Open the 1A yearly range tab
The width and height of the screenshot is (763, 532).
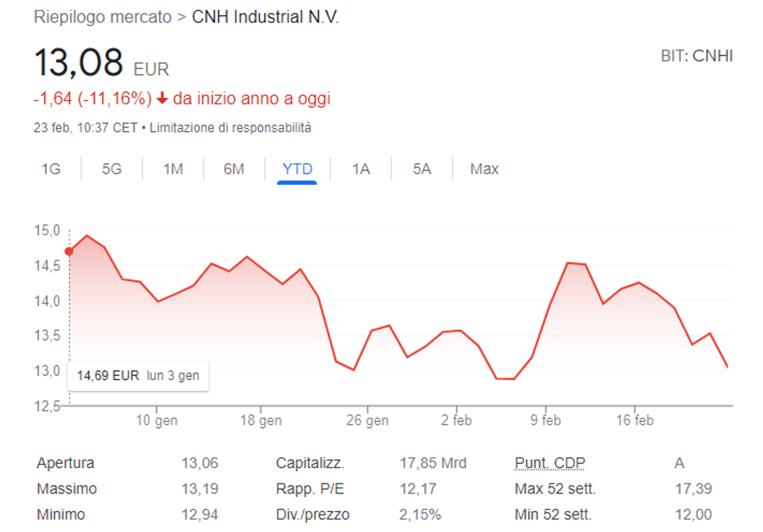[361, 169]
